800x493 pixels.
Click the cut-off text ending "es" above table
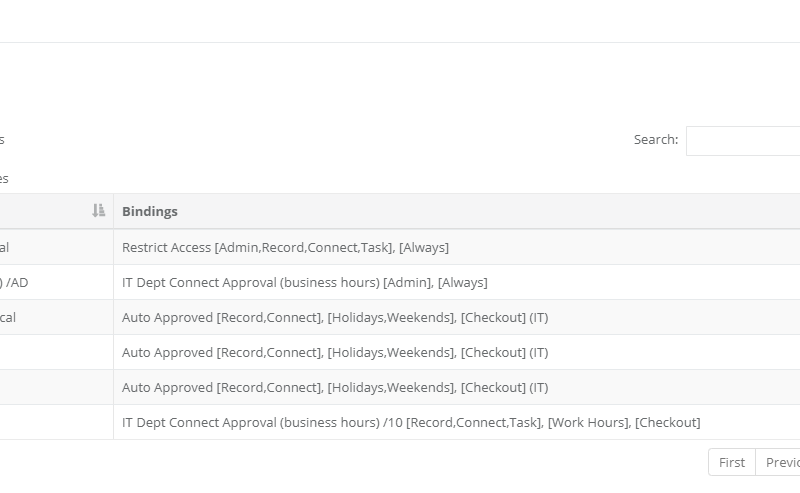pyautogui.click(x=4, y=178)
